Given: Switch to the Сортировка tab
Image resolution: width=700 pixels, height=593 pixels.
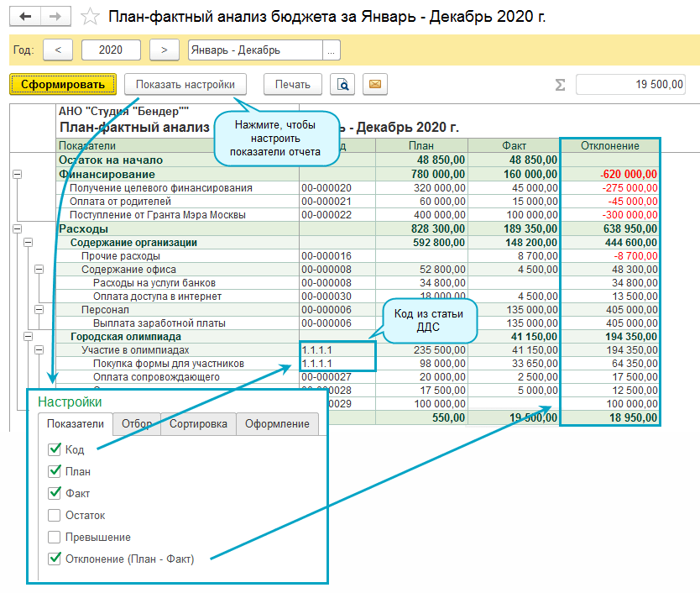Looking at the screenshot, I should (x=198, y=424).
